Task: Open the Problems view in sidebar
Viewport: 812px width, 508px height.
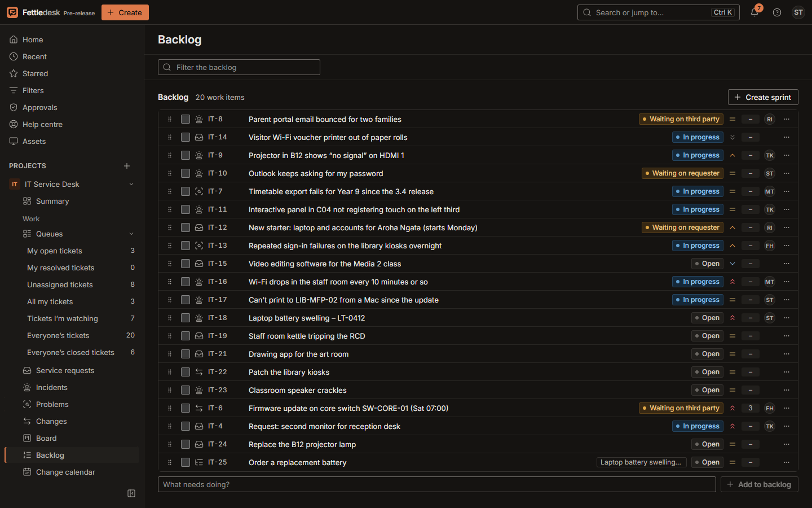Action: (72, 404)
